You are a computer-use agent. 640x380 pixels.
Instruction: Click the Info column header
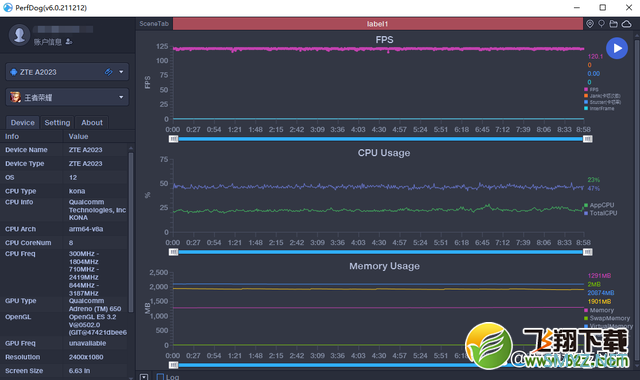[x=12, y=136]
